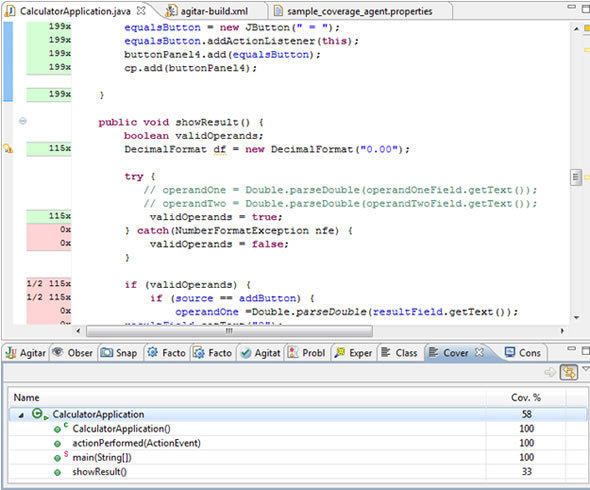This screenshot has width=590, height=490.
Task: Click the green method icon beside main(String[])
Action: [57, 458]
